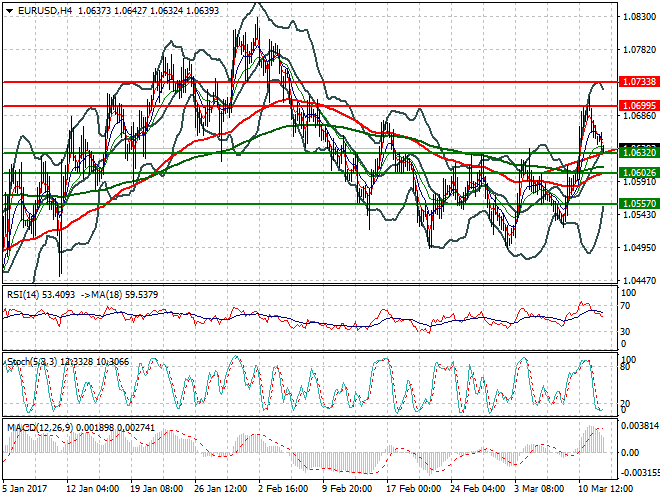Click the red 1.06995 resistance price label
Screen dimensions: 660x500
639,106
